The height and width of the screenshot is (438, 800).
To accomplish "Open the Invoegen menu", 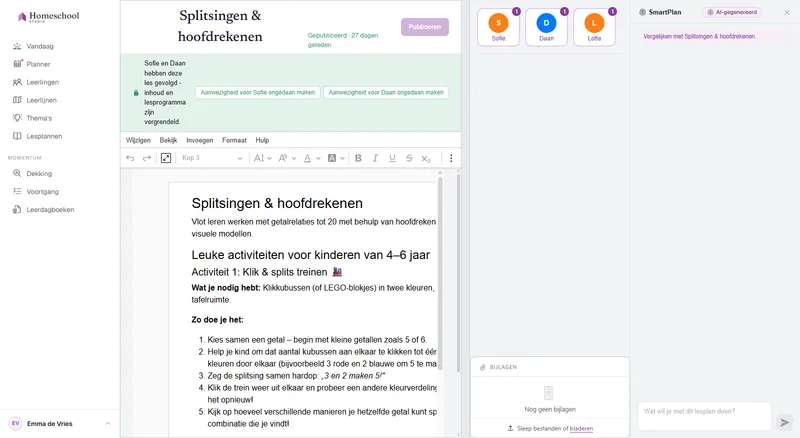I will pos(199,140).
